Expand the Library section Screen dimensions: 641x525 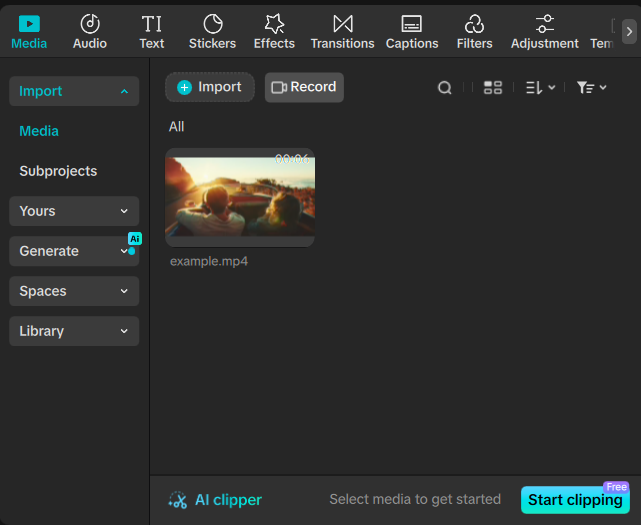[x=74, y=331]
